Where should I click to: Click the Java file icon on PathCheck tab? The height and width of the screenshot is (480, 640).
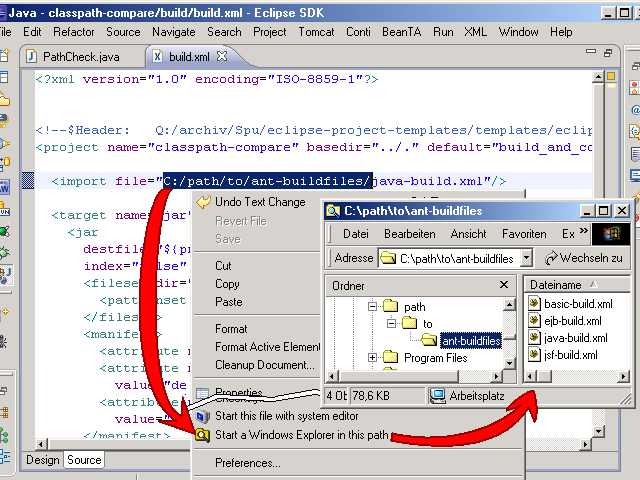tap(31, 56)
